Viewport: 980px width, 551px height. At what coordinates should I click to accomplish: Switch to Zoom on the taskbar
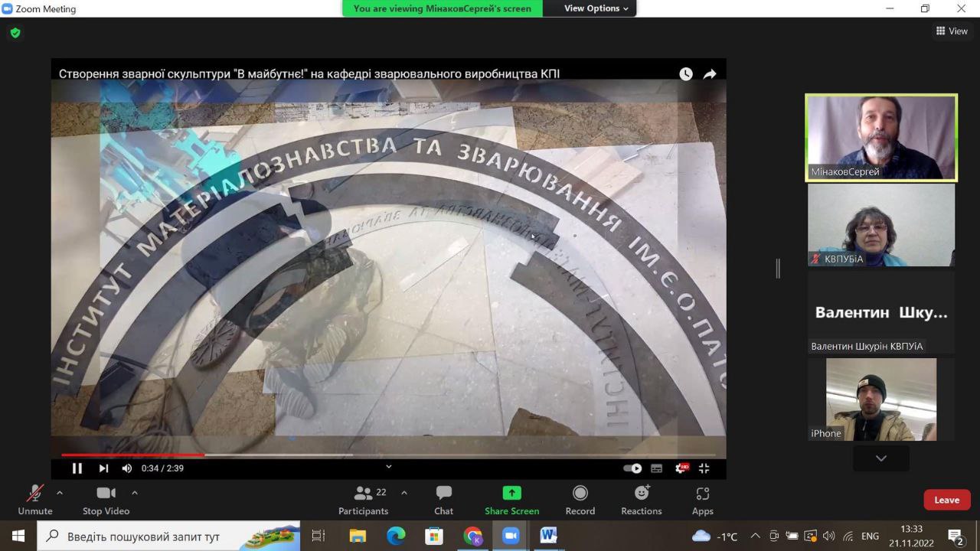pyautogui.click(x=511, y=536)
